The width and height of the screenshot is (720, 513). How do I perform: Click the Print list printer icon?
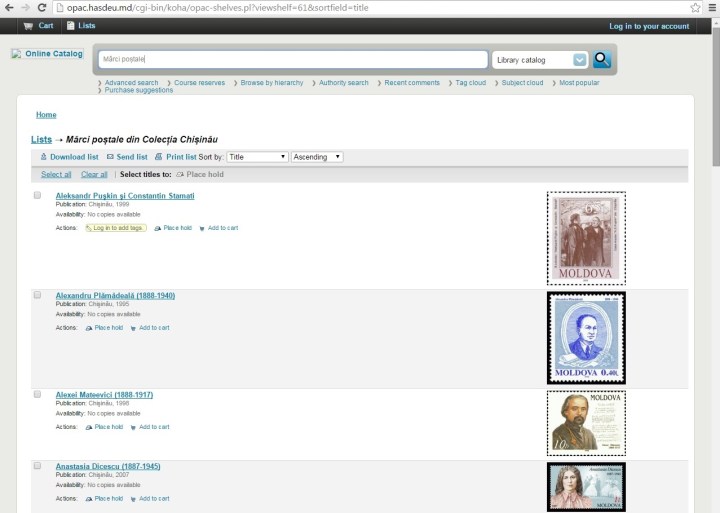coord(158,157)
